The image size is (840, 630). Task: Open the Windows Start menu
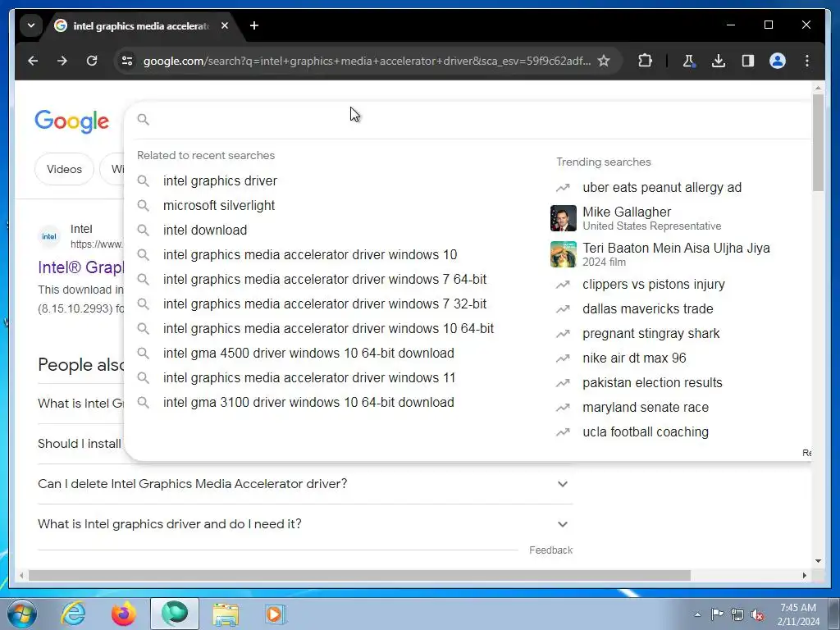[x=21, y=614]
